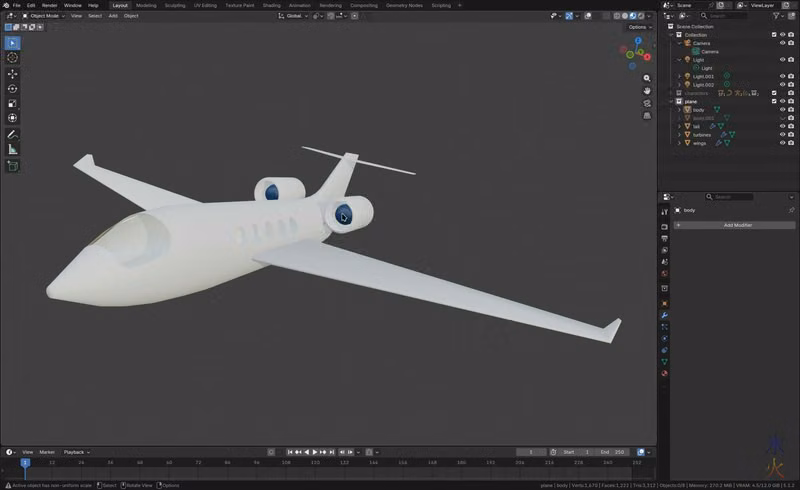
Task: Pick the Scale tool
Action: pyautogui.click(x=12, y=104)
